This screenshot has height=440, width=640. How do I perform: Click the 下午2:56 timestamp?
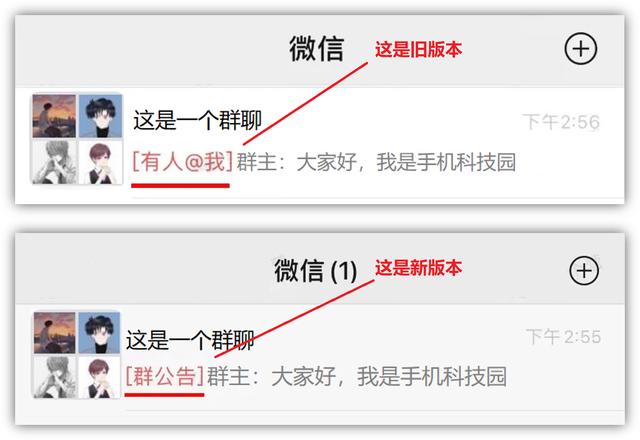coord(561,122)
